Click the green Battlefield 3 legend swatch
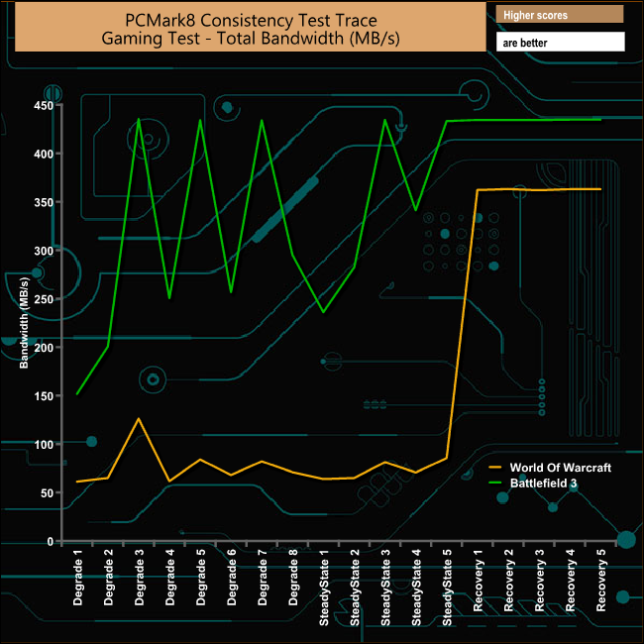The image size is (644, 644). click(495, 483)
